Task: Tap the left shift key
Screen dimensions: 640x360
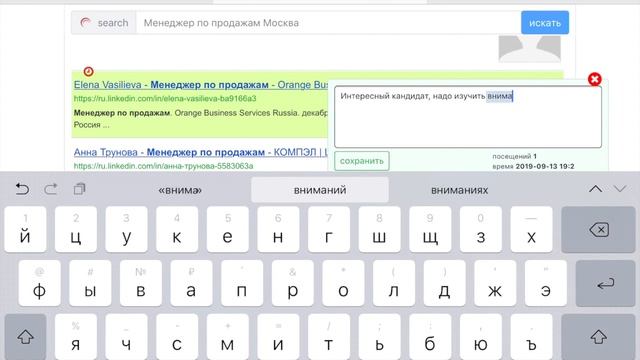Action: pyautogui.click(x=25, y=337)
